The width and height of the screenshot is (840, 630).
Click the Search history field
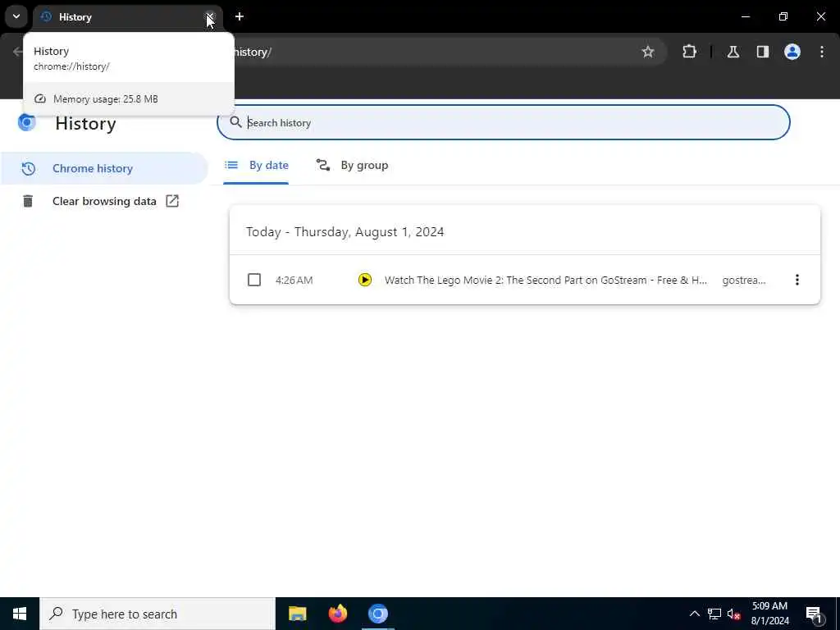pos(504,123)
